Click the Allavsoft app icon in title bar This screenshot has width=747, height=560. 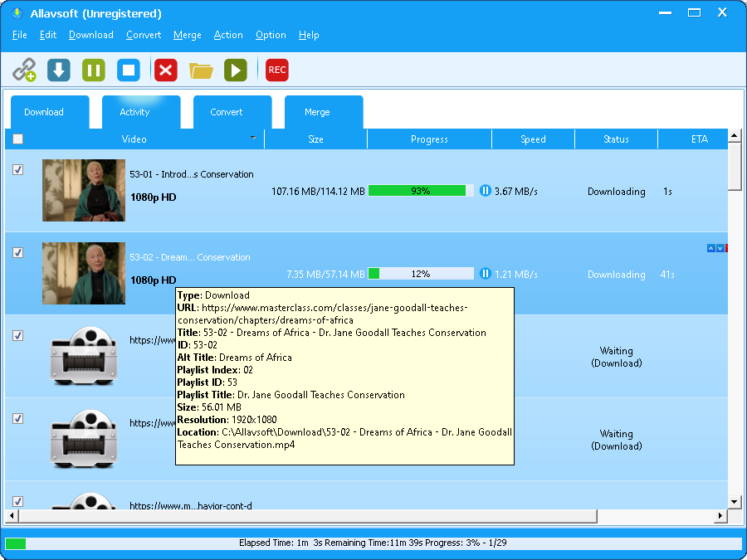click(x=17, y=13)
